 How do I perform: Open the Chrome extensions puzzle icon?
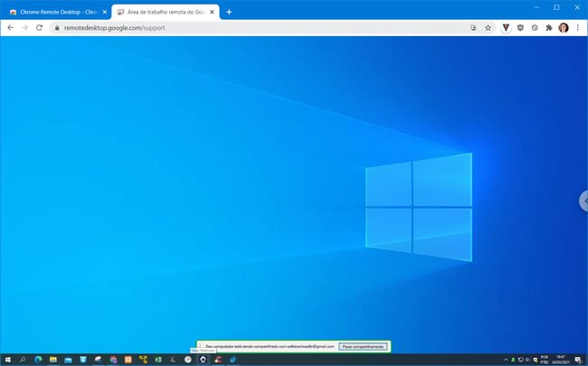(x=548, y=28)
